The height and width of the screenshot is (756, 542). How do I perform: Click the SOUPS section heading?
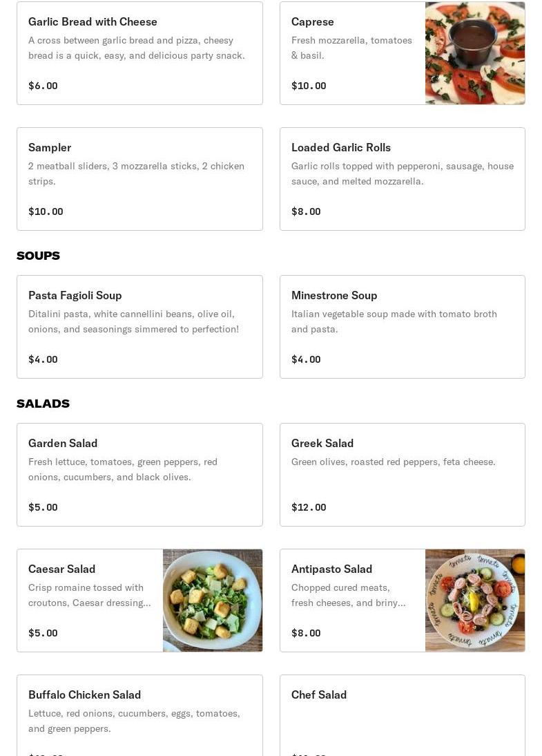pyautogui.click(x=38, y=256)
